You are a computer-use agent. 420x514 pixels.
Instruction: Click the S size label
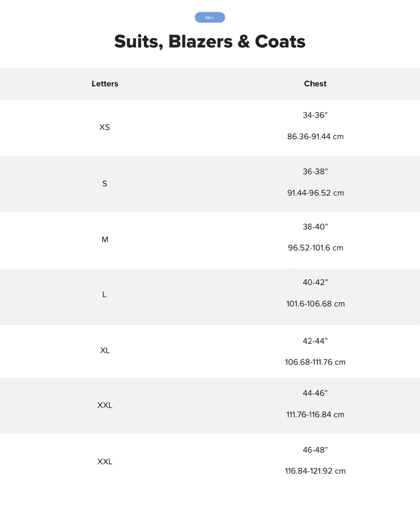(x=105, y=184)
